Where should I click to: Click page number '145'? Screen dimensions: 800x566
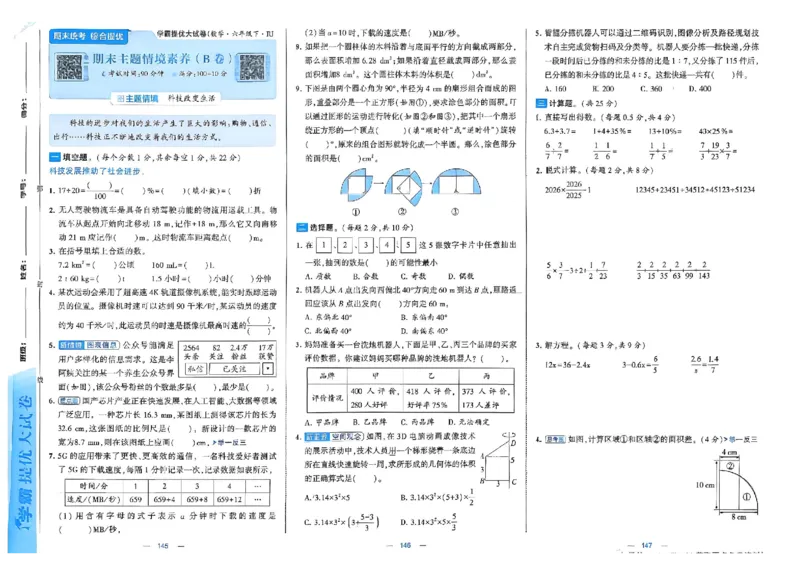(163, 546)
